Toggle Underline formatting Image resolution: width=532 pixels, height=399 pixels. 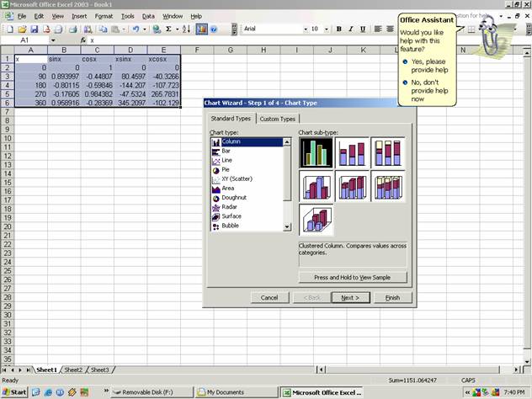363,29
